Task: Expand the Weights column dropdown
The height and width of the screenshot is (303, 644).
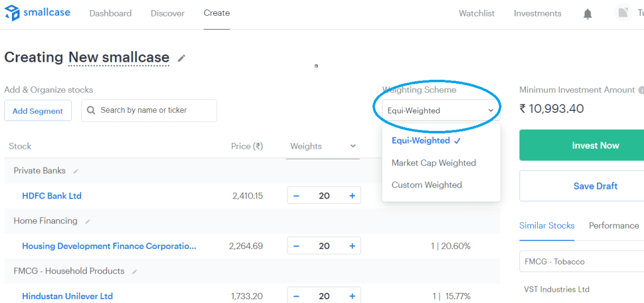Action: point(353,146)
